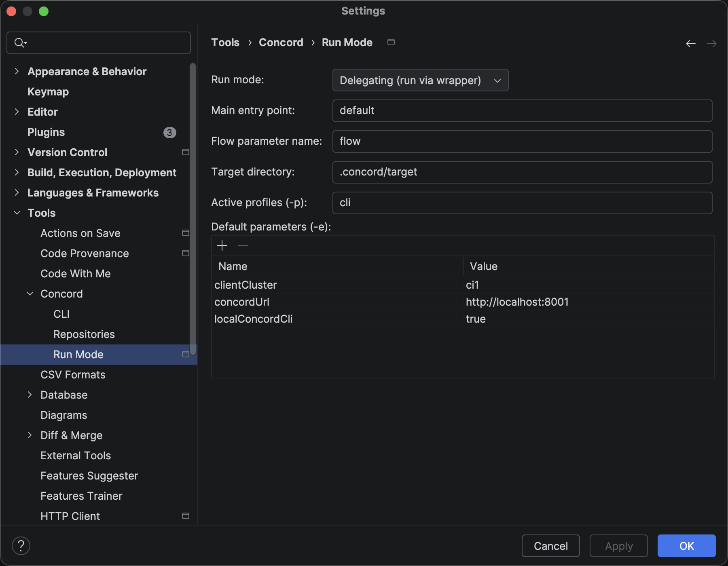Click the forward navigation arrow
The height and width of the screenshot is (566, 728).
711,44
